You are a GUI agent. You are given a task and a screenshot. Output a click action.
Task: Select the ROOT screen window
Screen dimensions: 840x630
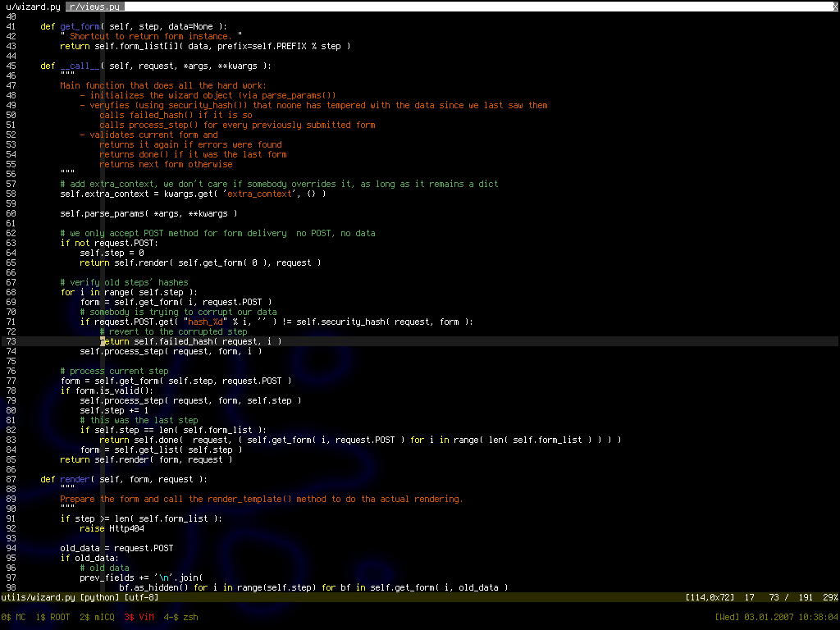53,617
